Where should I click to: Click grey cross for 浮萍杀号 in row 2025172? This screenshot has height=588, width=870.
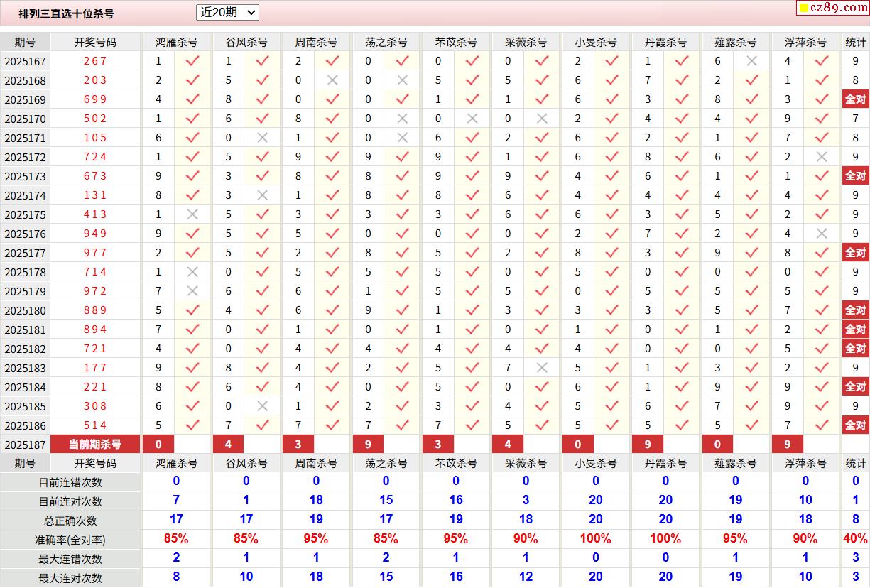point(822,157)
